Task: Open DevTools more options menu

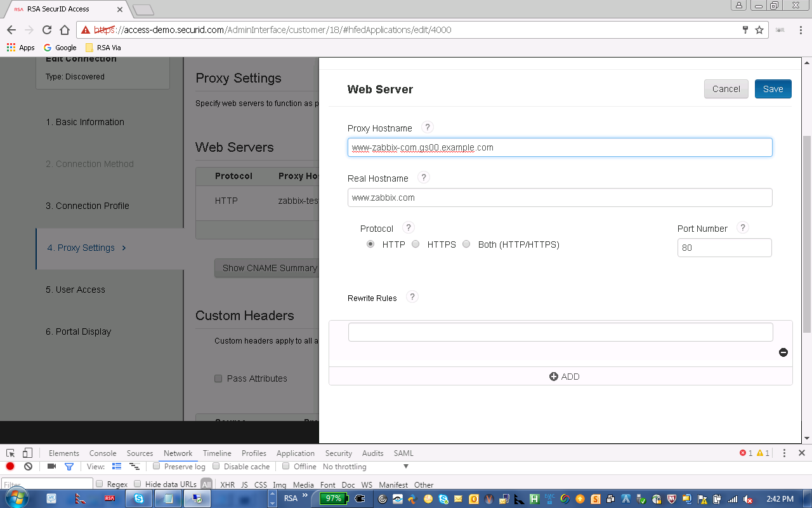Action: [784, 453]
